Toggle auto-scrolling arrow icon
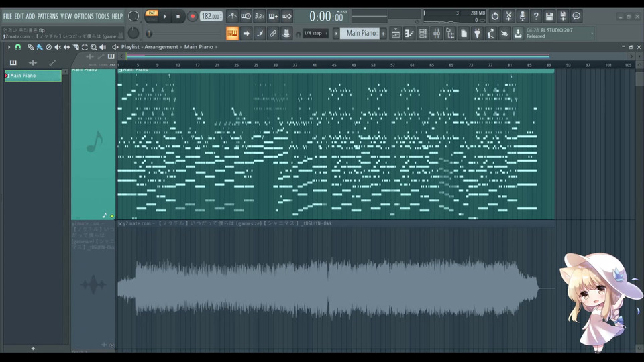Viewport: 644px width, 362px height. coord(246,34)
